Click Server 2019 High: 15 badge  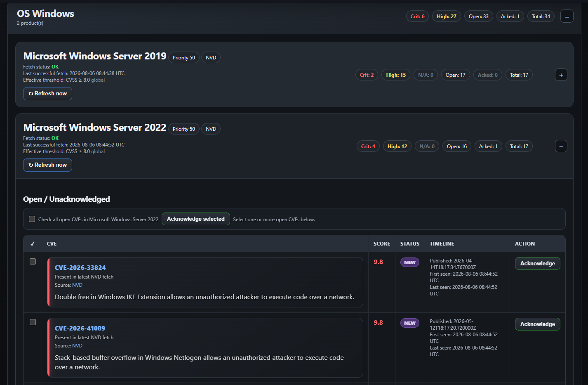[x=396, y=75]
